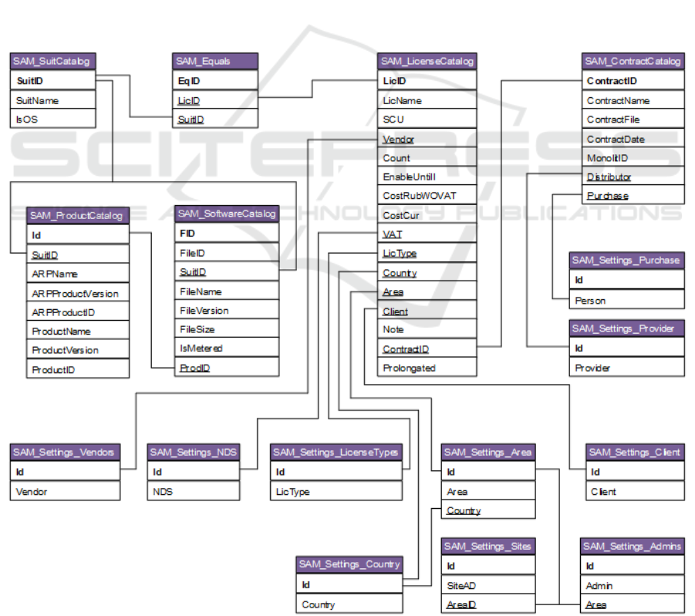Select the Prolongated field row

coord(427,368)
